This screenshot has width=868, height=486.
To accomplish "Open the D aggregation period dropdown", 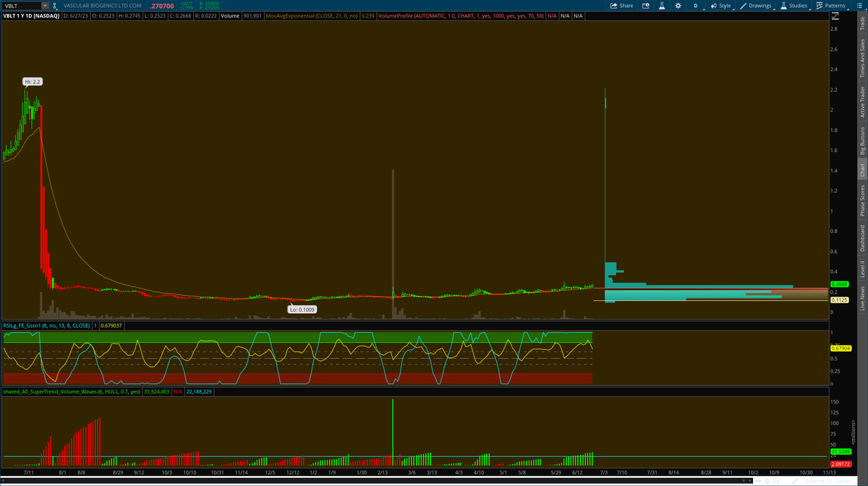I will coord(696,5).
